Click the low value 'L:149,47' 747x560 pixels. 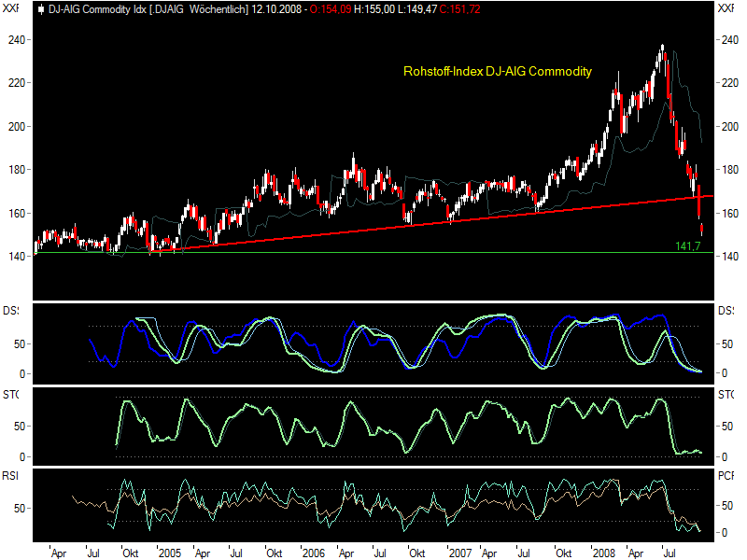click(417, 9)
